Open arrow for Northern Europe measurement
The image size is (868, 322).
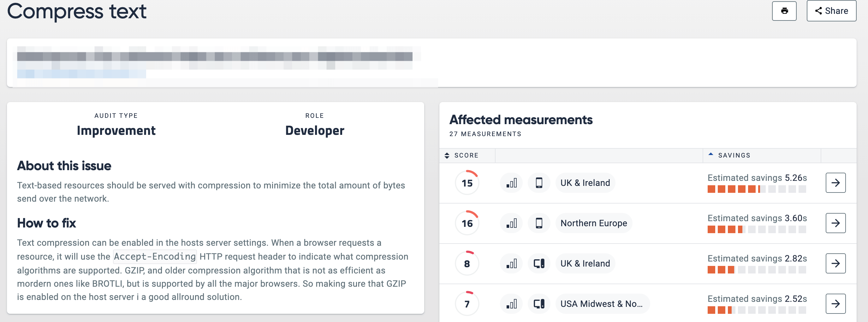(835, 223)
